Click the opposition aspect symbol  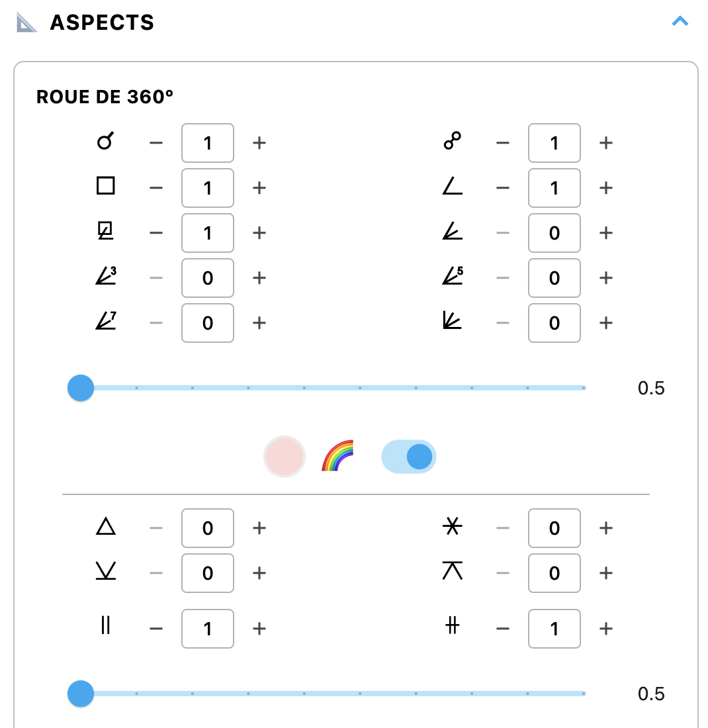point(452,142)
